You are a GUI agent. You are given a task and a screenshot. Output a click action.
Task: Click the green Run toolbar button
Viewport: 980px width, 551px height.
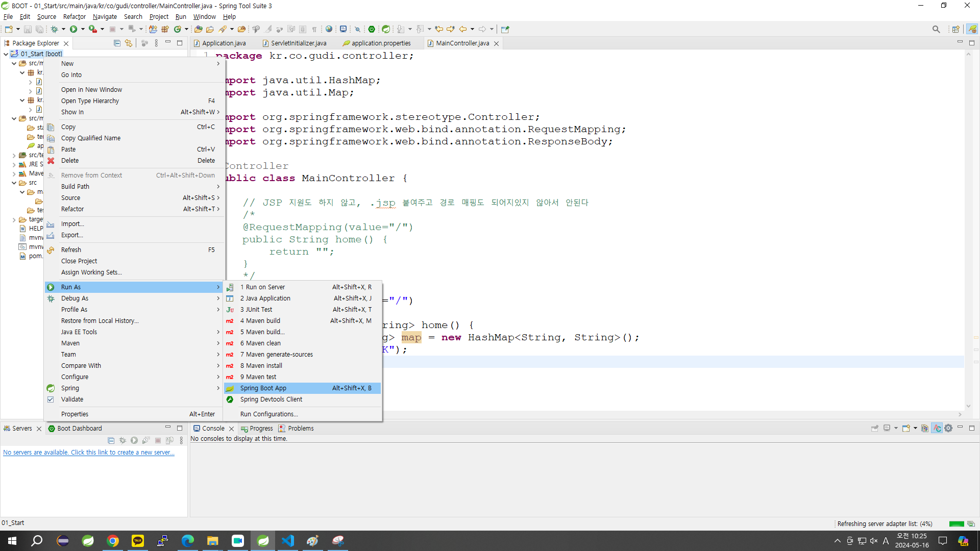point(73,29)
